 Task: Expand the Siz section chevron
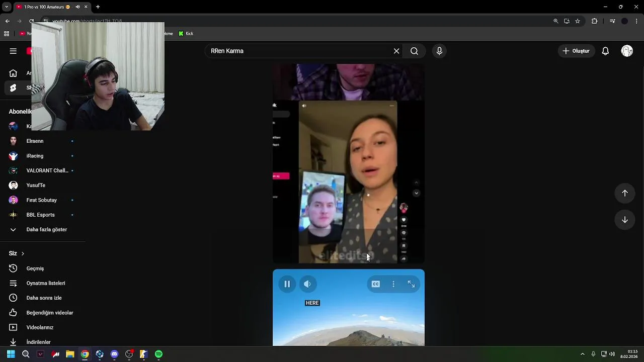23,253
